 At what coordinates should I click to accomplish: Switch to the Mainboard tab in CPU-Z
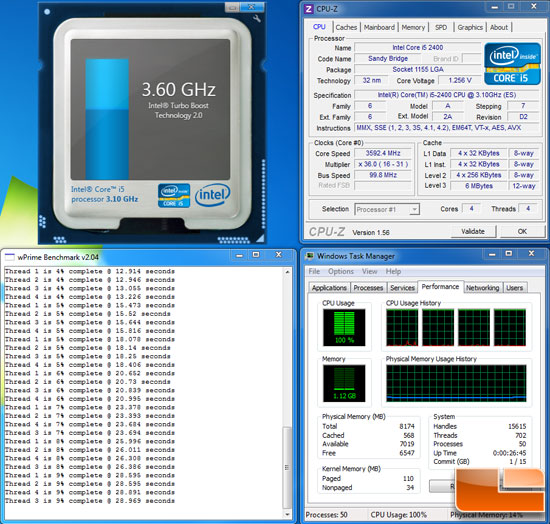pos(379,27)
